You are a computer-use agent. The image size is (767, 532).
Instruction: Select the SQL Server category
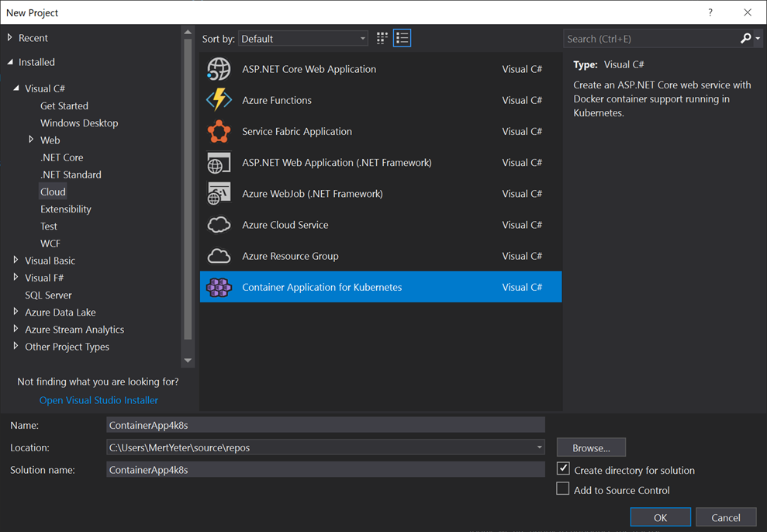point(48,295)
